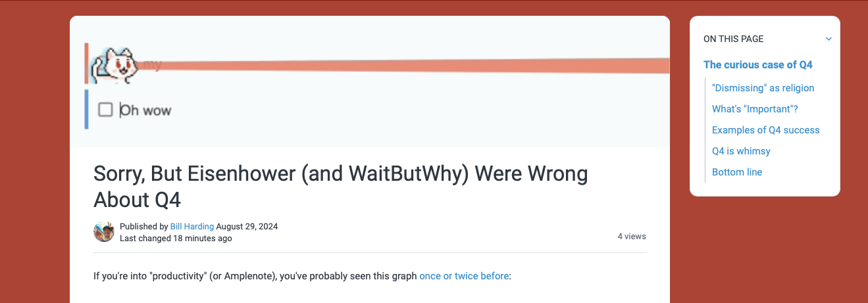Image resolution: width=868 pixels, height=303 pixels.
Task: Click the blue bar beside Oh wow task
Action: tap(86, 109)
